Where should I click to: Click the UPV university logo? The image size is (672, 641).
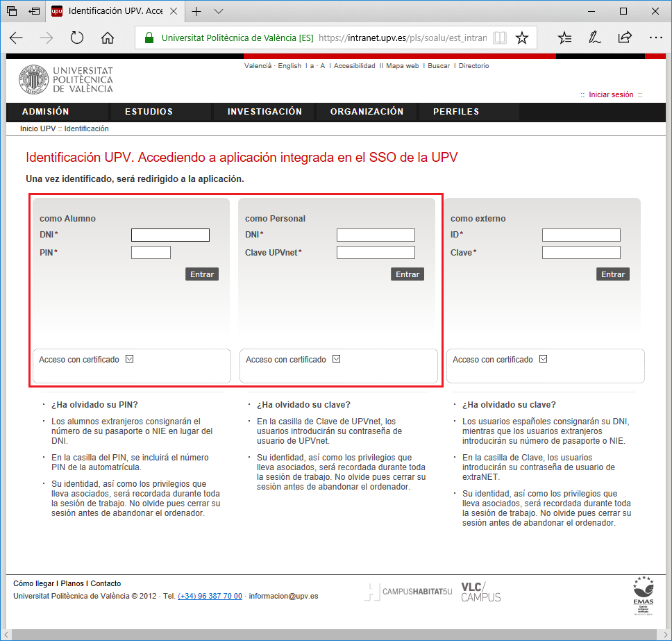[x=66, y=80]
